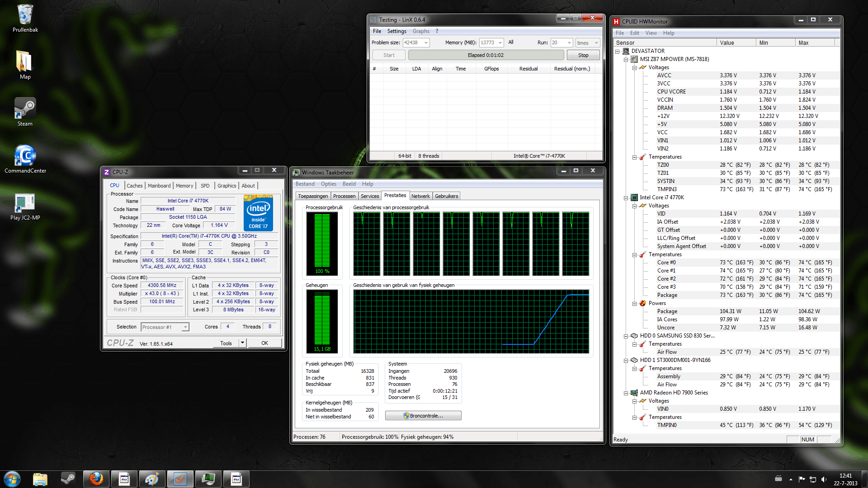Click the Windows Start orb
Screen dimensions: 868x488
(x=12, y=479)
